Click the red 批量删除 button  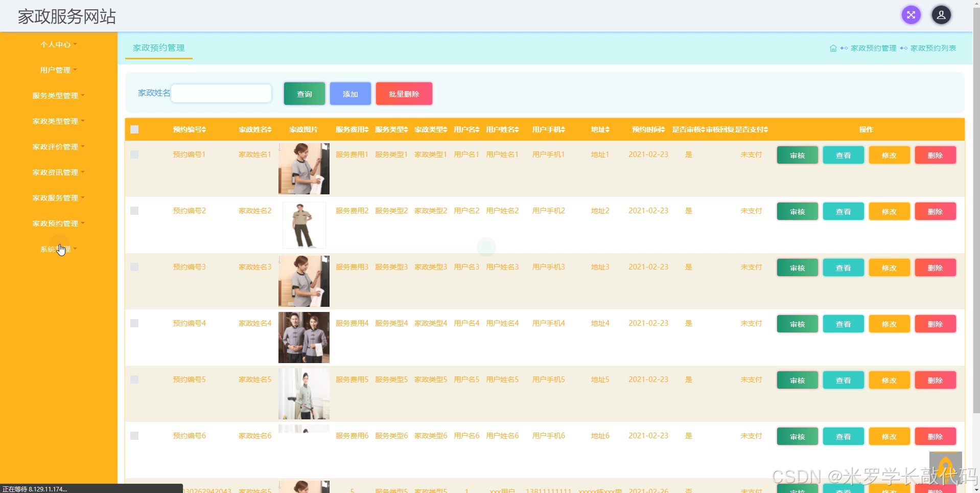404,94
